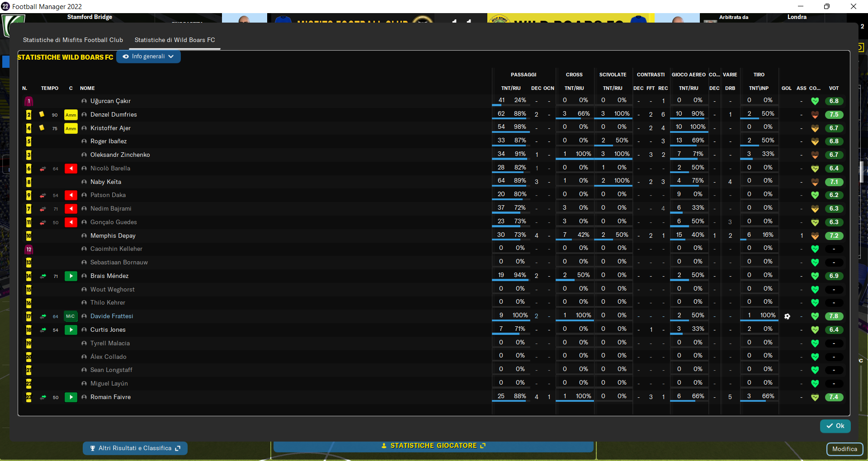Click Gonçalo Guedes substituted-off red arrow

(71, 222)
